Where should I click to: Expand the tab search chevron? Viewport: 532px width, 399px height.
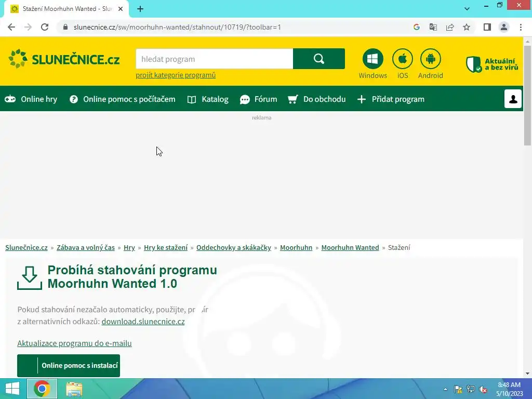coord(467,9)
